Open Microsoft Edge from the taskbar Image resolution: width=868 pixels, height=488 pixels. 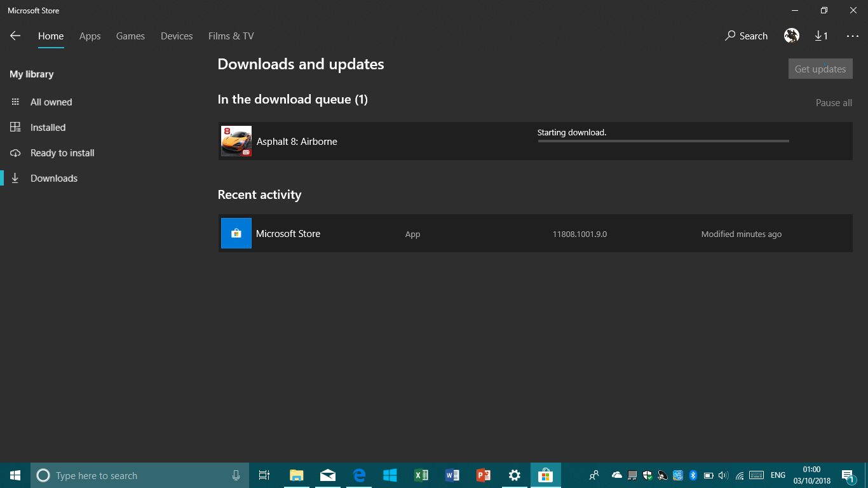359,475
